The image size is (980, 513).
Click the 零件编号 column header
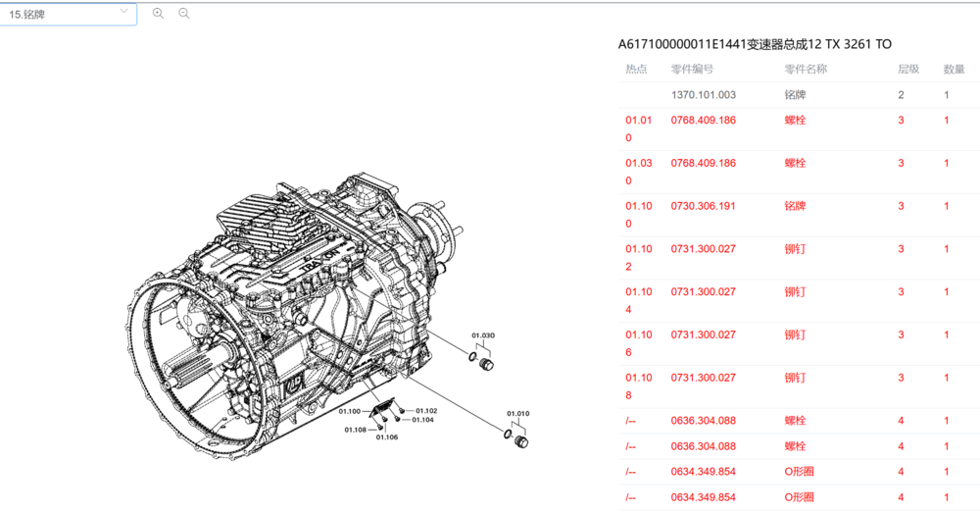coord(692,69)
